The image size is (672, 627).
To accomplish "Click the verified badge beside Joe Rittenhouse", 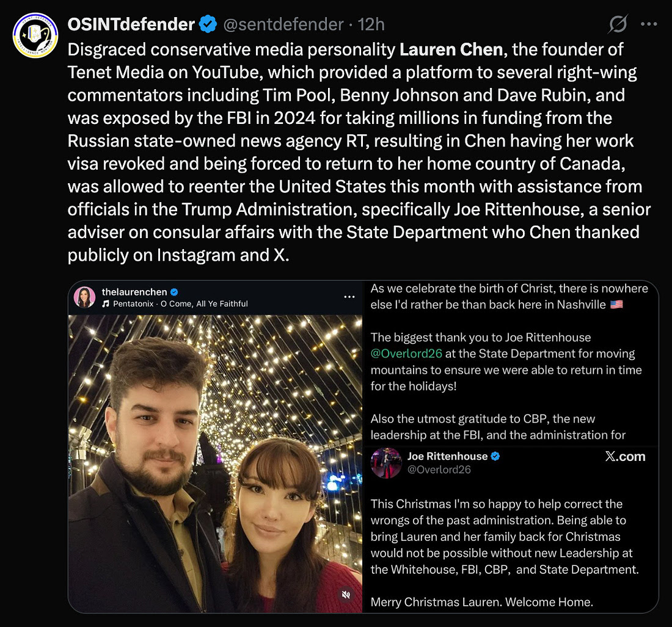I will (x=495, y=456).
